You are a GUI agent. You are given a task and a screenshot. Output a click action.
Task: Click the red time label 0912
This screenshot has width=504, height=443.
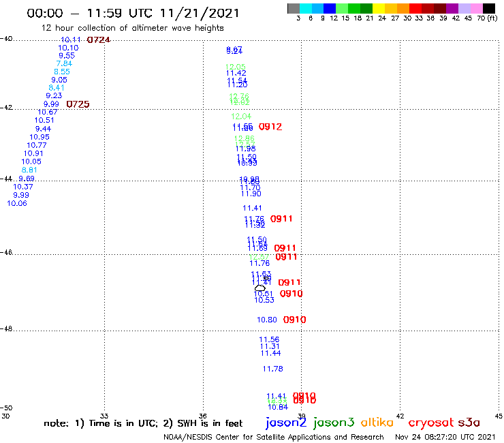click(270, 127)
